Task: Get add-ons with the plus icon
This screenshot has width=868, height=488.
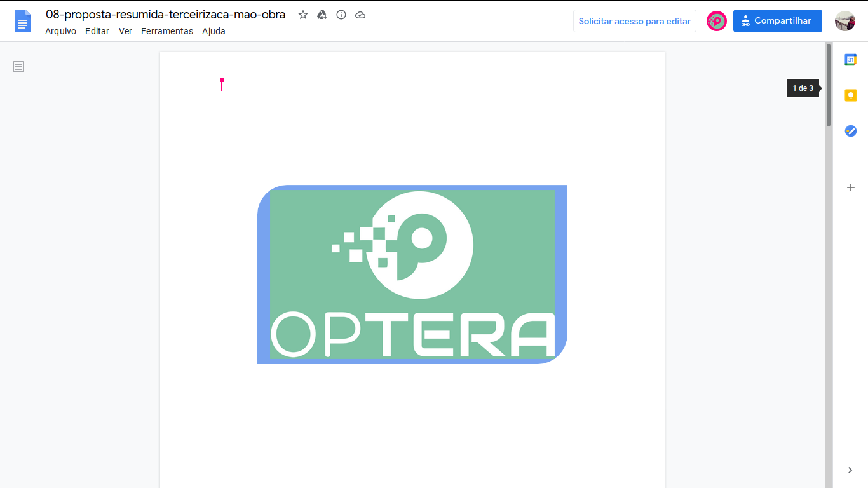Action: (x=851, y=187)
